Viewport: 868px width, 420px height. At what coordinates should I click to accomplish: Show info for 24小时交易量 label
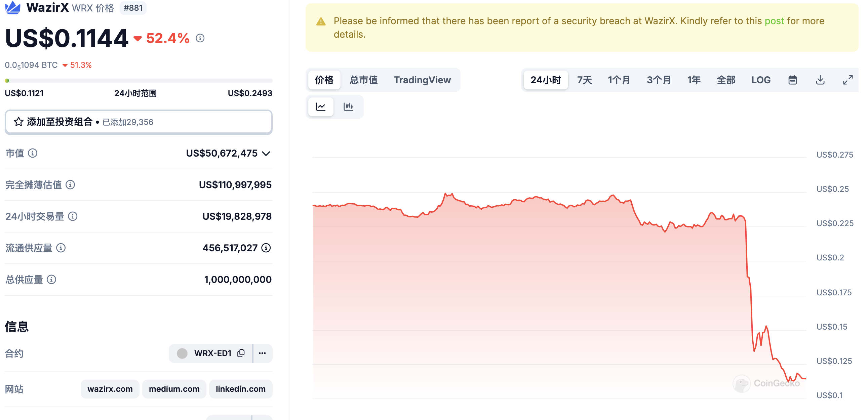click(x=73, y=216)
